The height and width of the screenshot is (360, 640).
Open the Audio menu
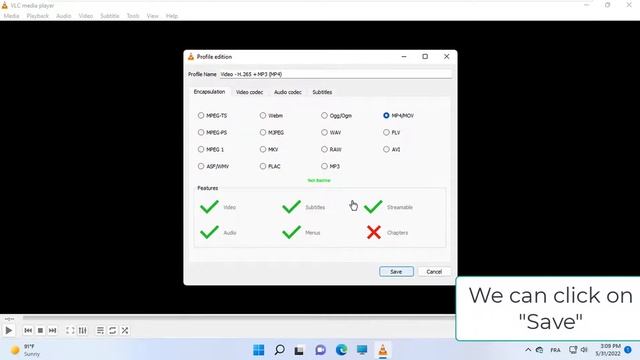click(x=63, y=16)
